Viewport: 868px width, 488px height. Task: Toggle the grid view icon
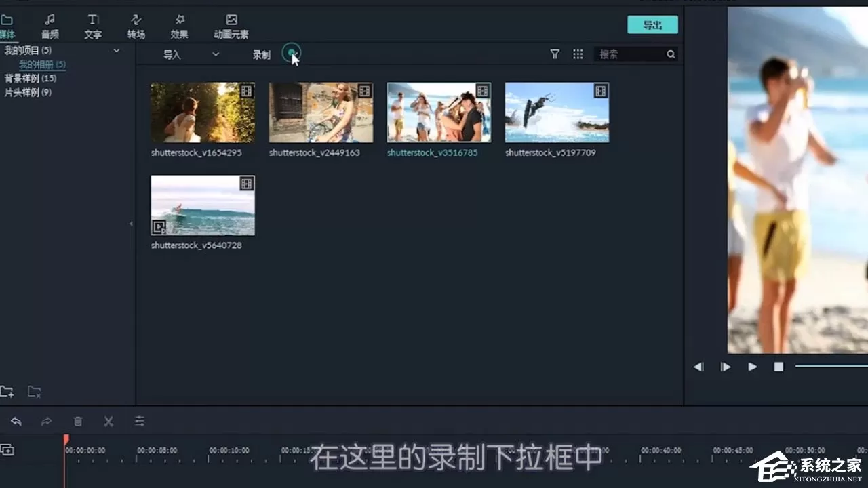coord(578,54)
